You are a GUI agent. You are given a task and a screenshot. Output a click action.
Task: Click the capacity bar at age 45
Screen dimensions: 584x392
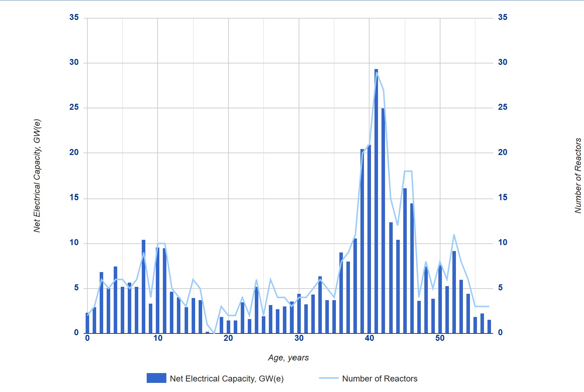pyautogui.click(x=405, y=261)
